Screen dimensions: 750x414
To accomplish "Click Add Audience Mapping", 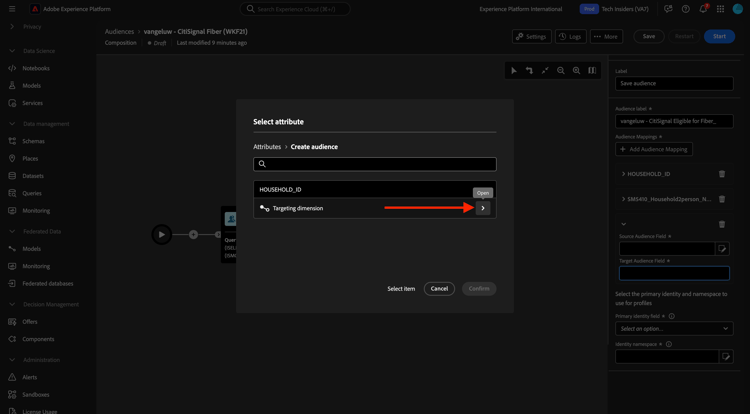I will click(654, 149).
